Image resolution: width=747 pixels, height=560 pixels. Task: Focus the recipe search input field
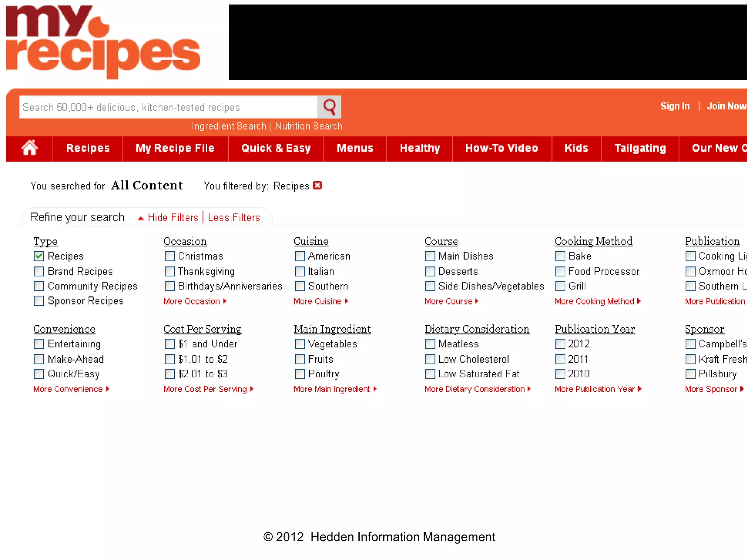coord(168,107)
